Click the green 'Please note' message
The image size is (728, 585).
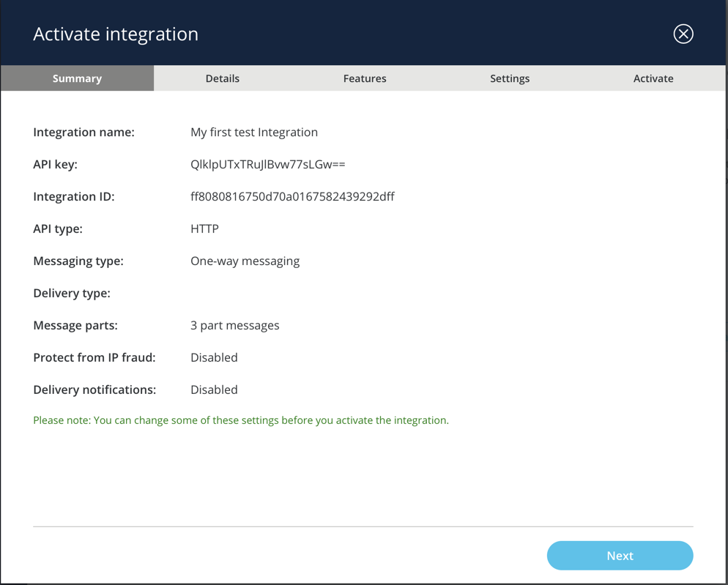pos(241,420)
